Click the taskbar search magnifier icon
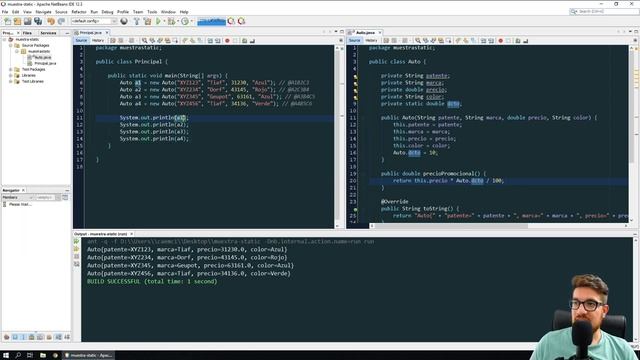 tap(18, 356)
